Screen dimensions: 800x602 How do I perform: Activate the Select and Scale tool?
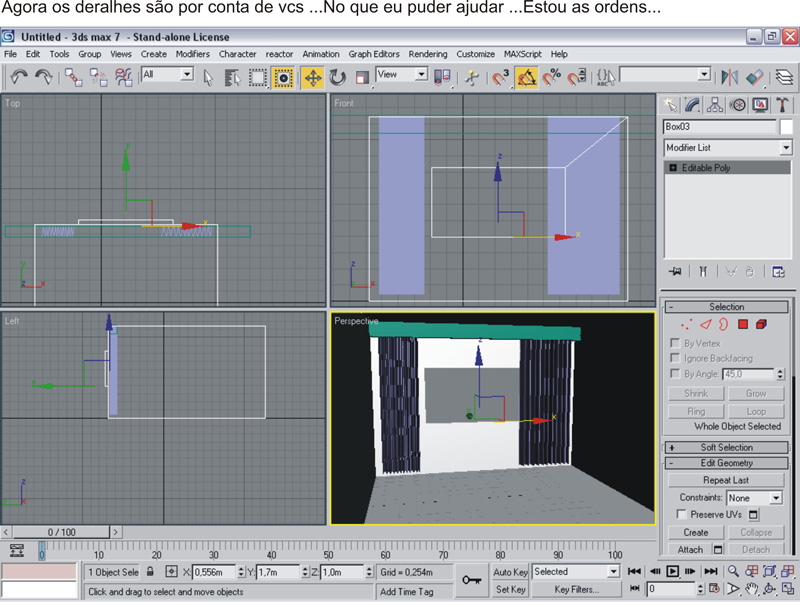tap(362, 78)
